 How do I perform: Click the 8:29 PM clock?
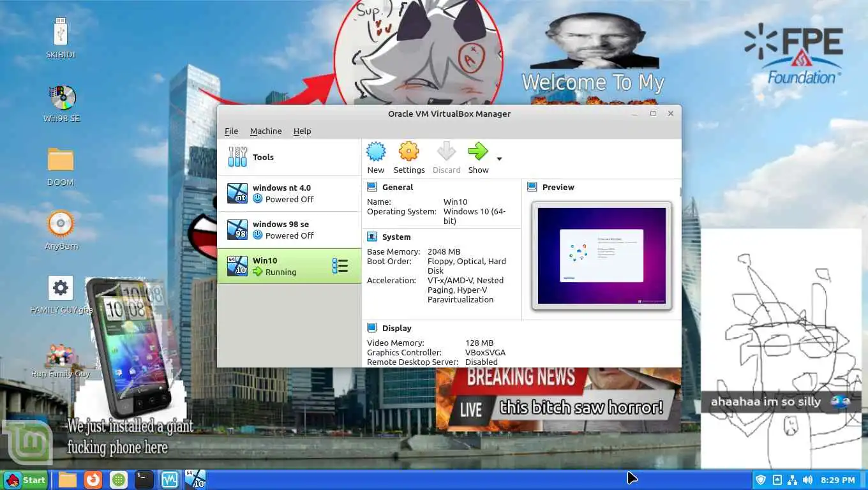[x=838, y=480]
